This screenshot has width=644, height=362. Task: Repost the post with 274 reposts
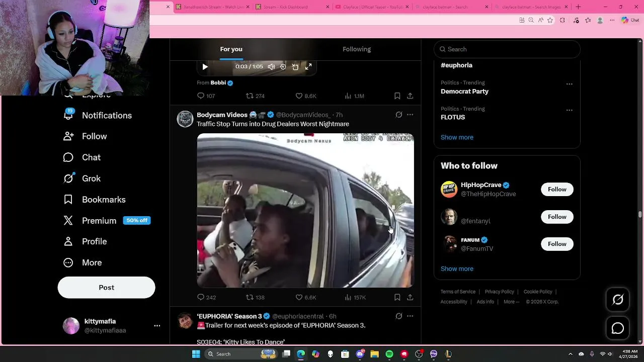255,96
